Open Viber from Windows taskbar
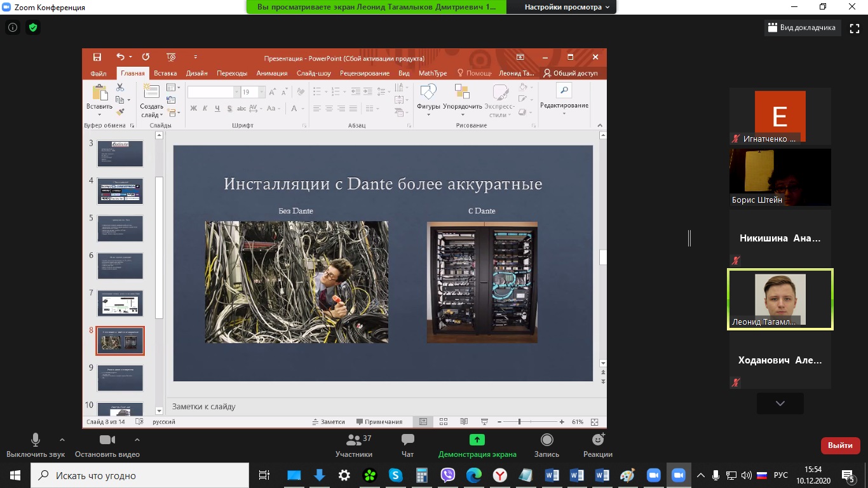This screenshot has height=488, width=868. coord(448,475)
